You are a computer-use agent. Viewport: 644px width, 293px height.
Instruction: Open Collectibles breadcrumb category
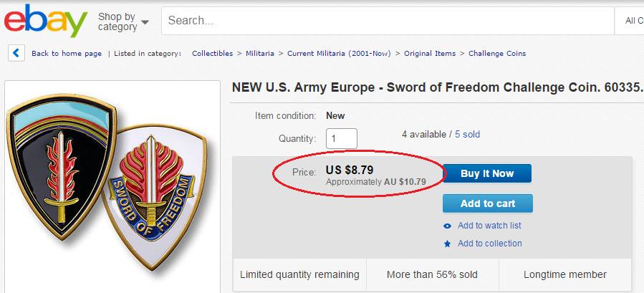[x=212, y=54]
